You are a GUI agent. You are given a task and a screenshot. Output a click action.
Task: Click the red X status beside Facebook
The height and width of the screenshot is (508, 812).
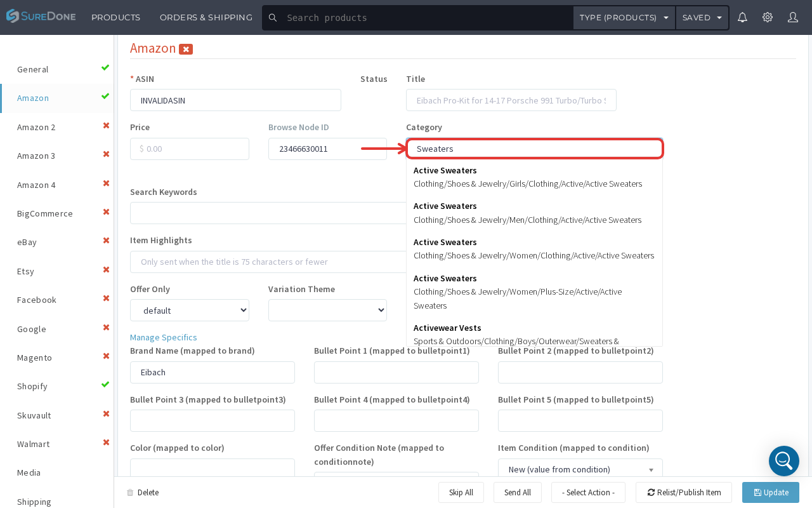click(x=106, y=298)
